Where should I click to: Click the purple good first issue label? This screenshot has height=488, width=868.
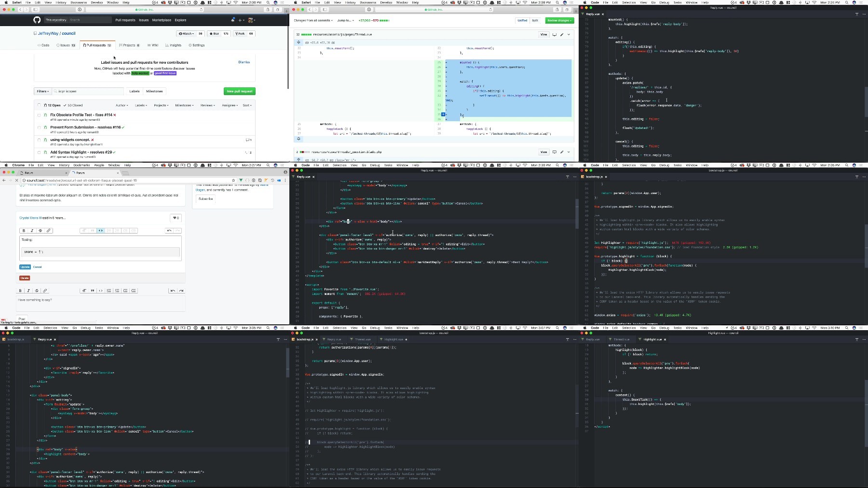click(x=165, y=73)
